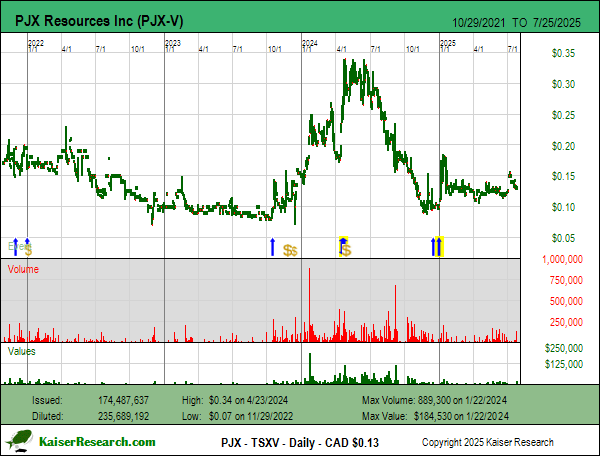Click the yellow-highlighted event arrow at January 2025
The height and width of the screenshot is (456, 600).
[x=439, y=246]
